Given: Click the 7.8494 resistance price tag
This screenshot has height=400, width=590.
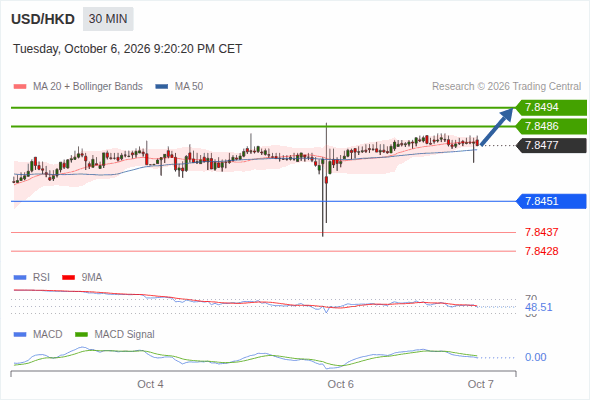Looking at the screenshot, I should click(551, 108).
